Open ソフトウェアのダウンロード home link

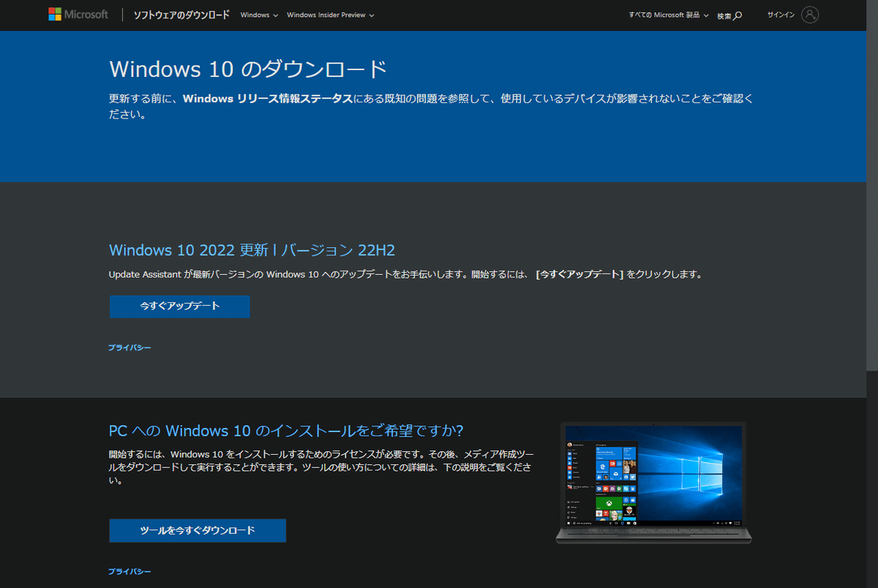[x=181, y=15]
